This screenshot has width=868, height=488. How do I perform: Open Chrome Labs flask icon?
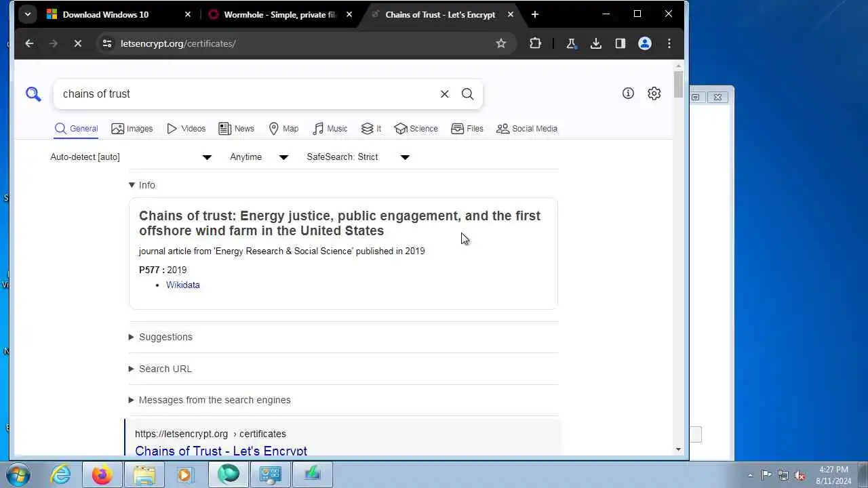(x=571, y=43)
